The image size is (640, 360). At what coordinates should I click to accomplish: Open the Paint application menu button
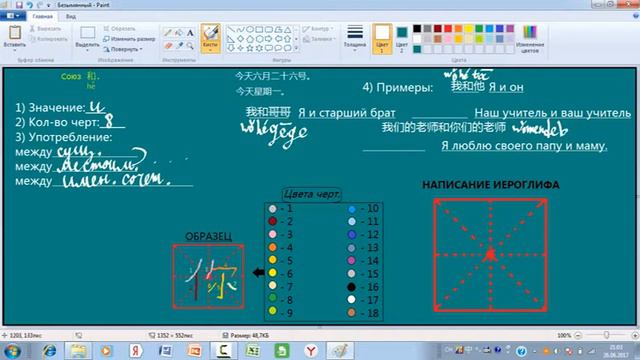click(x=13, y=16)
